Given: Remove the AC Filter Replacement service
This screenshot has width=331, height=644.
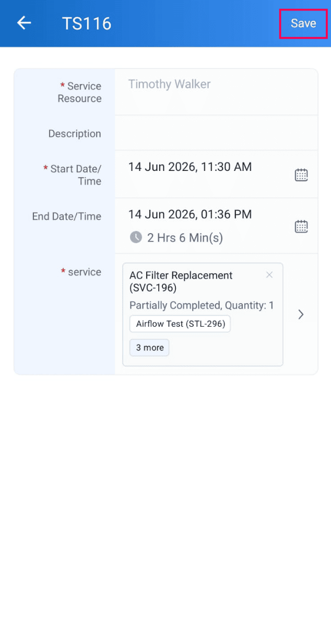Looking at the screenshot, I should click(x=269, y=275).
